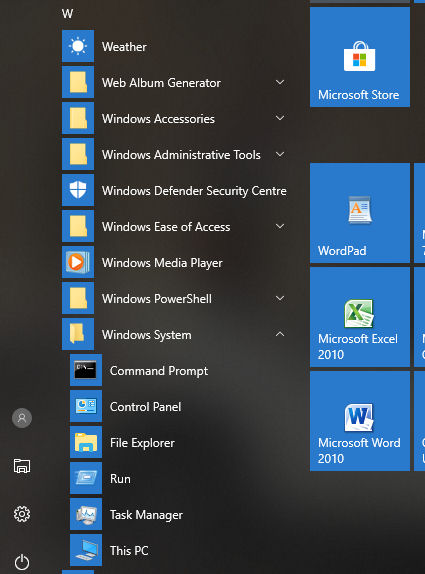Click the File Explorer label
This screenshot has width=425, height=574.
click(x=142, y=443)
